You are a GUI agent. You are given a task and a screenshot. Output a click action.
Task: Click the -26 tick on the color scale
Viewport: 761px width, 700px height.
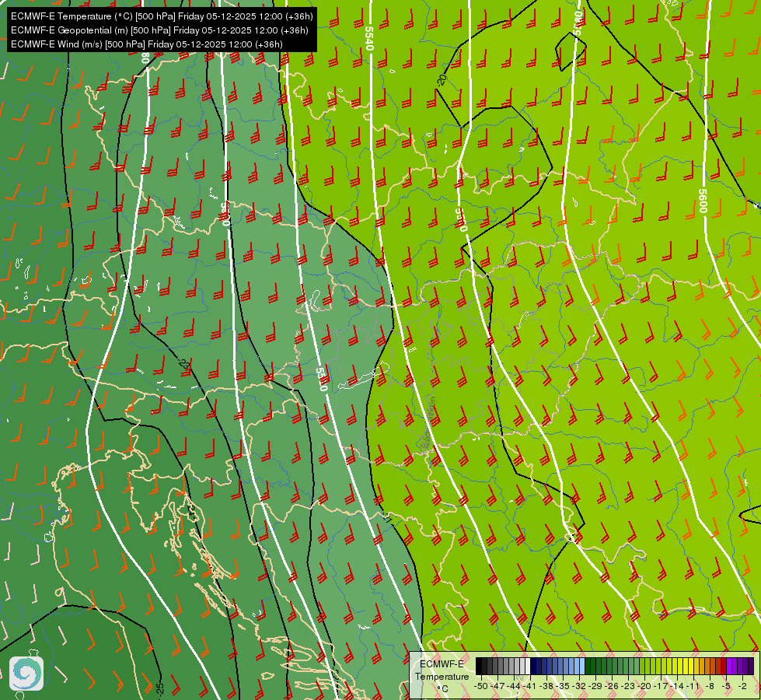[x=612, y=686]
